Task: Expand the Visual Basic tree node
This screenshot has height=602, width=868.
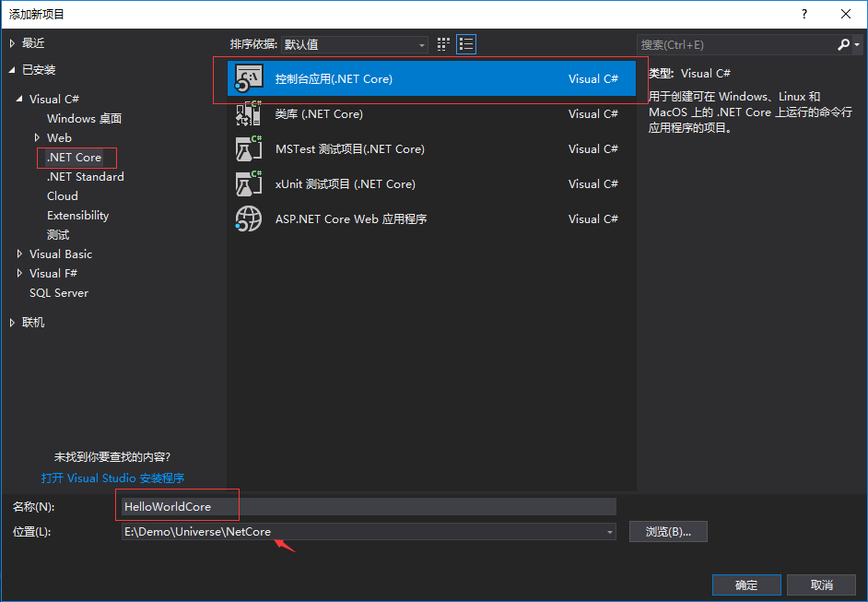Action: click(19, 254)
